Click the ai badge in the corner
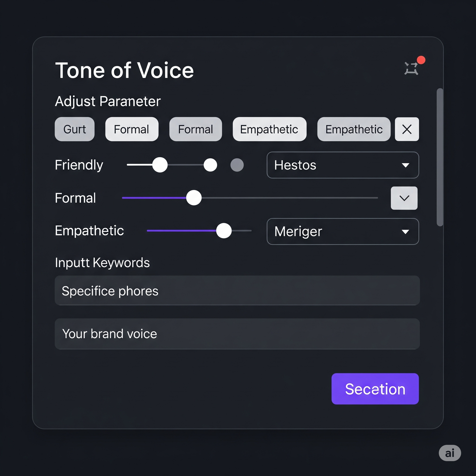 tap(450, 453)
